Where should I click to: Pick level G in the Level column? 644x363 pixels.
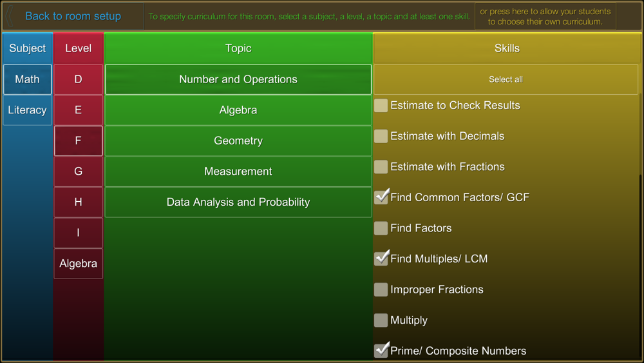pyautogui.click(x=78, y=172)
